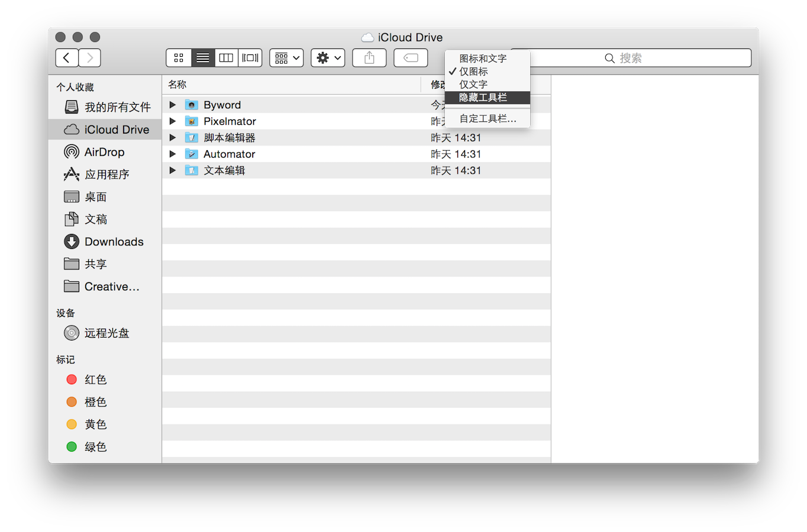Open 应用程序 in the sidebar
Screen dimensions: 807x532
pyautogui.click(x=105, y=174)
